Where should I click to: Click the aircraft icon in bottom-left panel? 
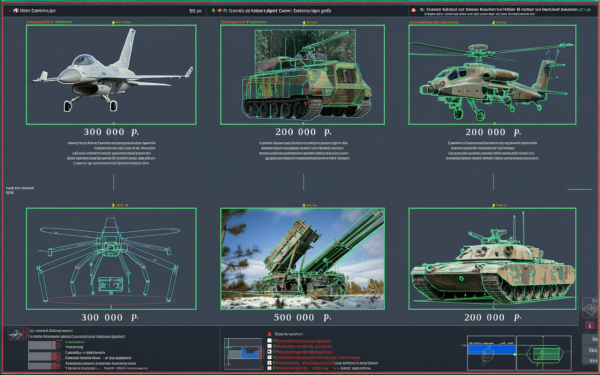coord(16,335)
